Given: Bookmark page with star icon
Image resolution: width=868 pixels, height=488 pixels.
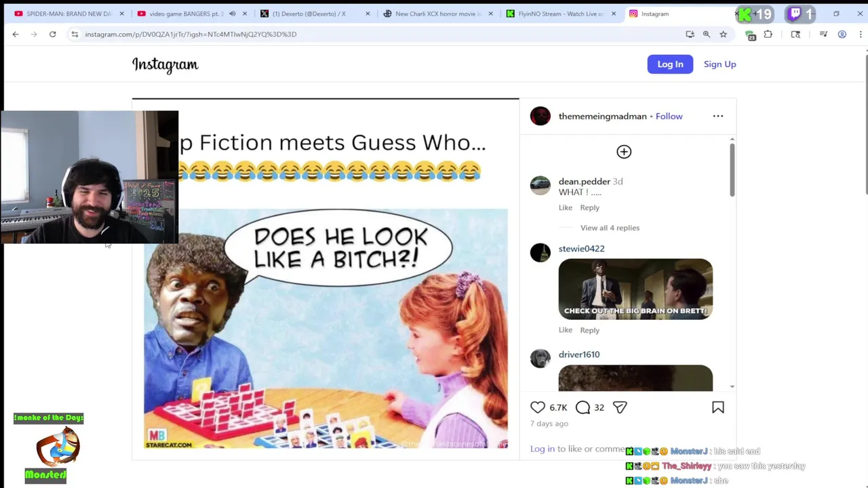Looking at the screenshot, I should [x=723, y=34].
